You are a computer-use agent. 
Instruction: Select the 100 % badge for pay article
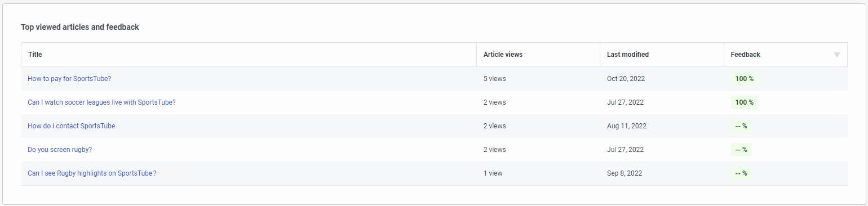[x=744, y=79]
